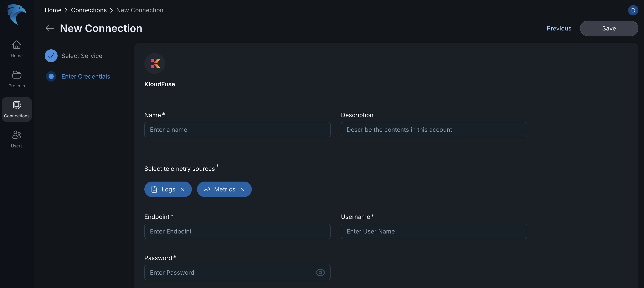Click the KloudFuse service logo
The width and height of the screenshot is (644, 288).
point(154,64)
